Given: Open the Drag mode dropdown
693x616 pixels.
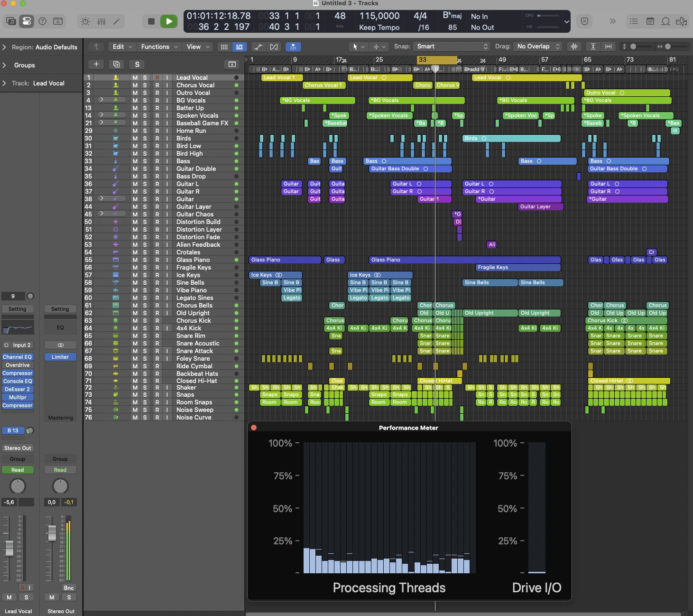Looking at the screenshot, I should click(538, 47).
